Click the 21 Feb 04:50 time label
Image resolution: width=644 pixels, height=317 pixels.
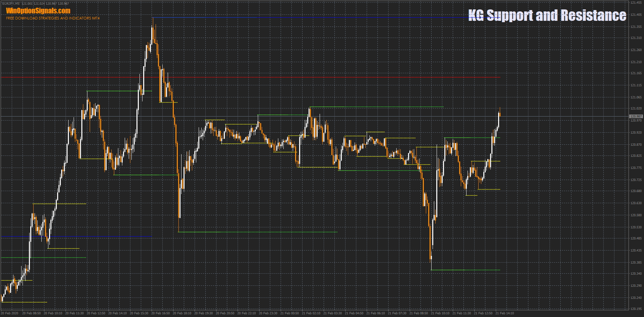pos(354,313)
